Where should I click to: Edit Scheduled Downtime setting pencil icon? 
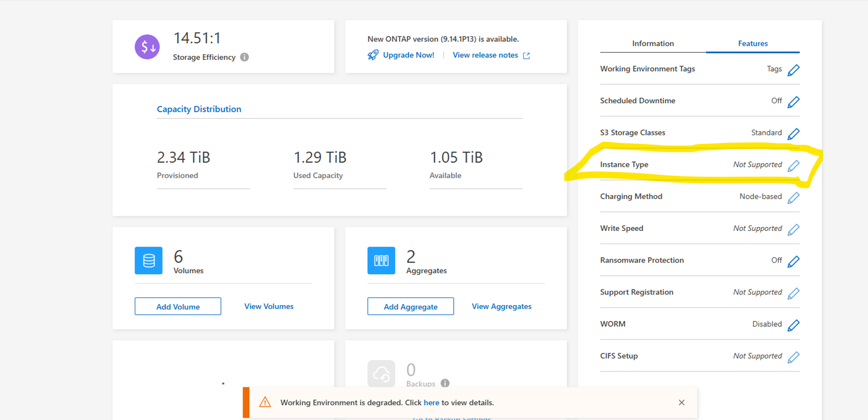pyautogui.click(x=793, y=101)
